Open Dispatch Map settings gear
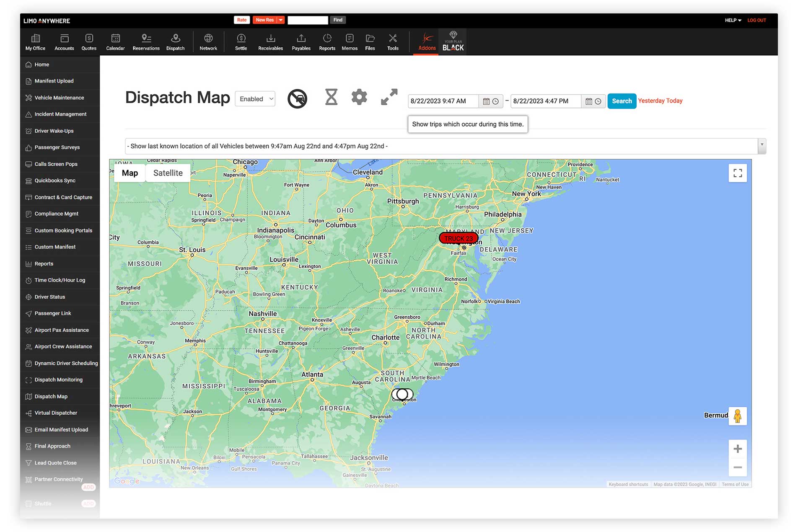Screen dimensions: 798x532 (x=359, y=97)
